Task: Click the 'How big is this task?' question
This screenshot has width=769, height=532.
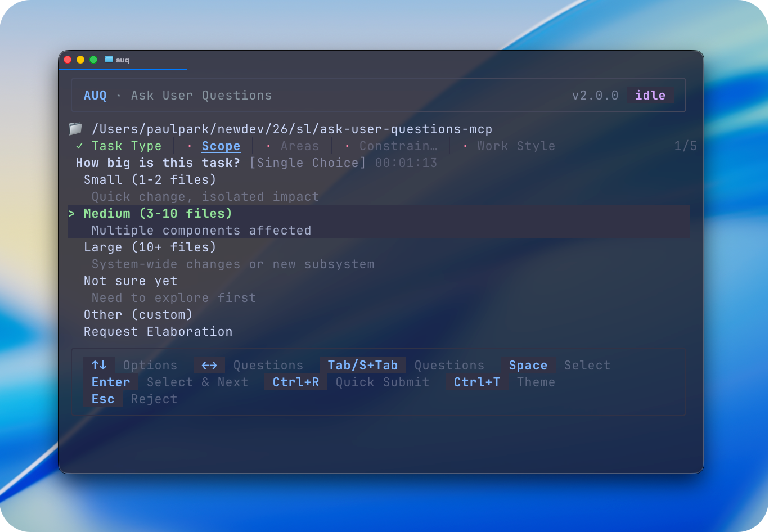Action: coord(158,163)
